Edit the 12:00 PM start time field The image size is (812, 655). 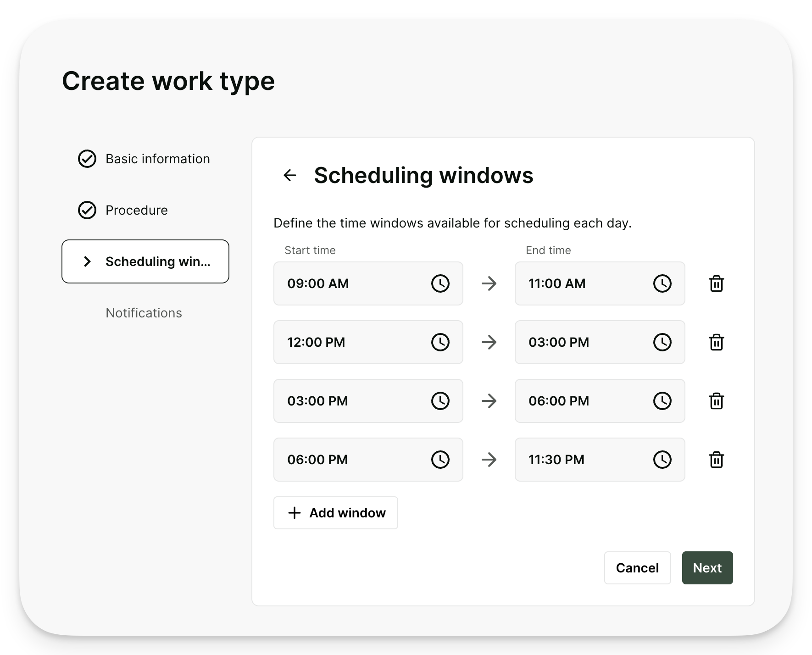pos(368,342)
